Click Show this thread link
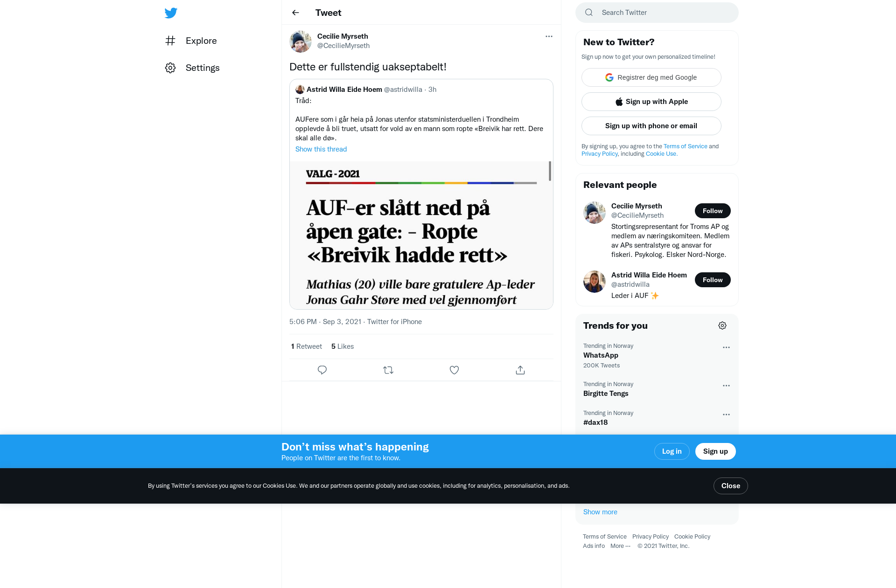This screenshot has width=896, height=588. pos(321,149)
